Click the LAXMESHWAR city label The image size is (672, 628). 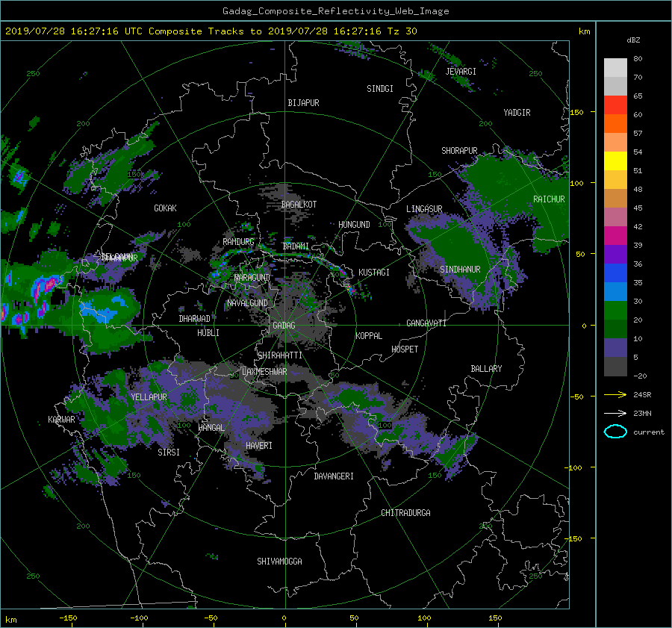pyautogui.click(x=264, y=372)
